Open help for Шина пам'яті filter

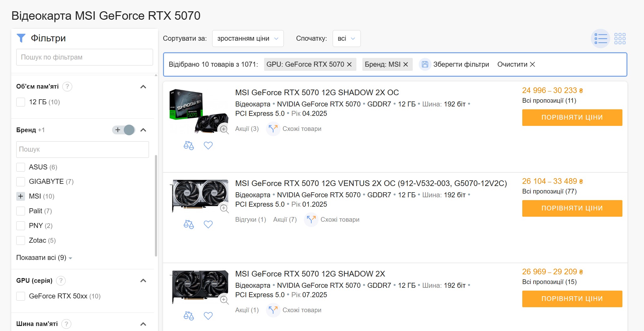coord(66,324)
